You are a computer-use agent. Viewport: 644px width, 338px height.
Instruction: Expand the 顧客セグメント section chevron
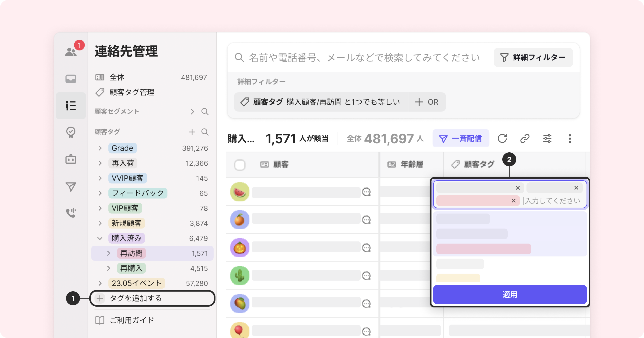point(192,112)
